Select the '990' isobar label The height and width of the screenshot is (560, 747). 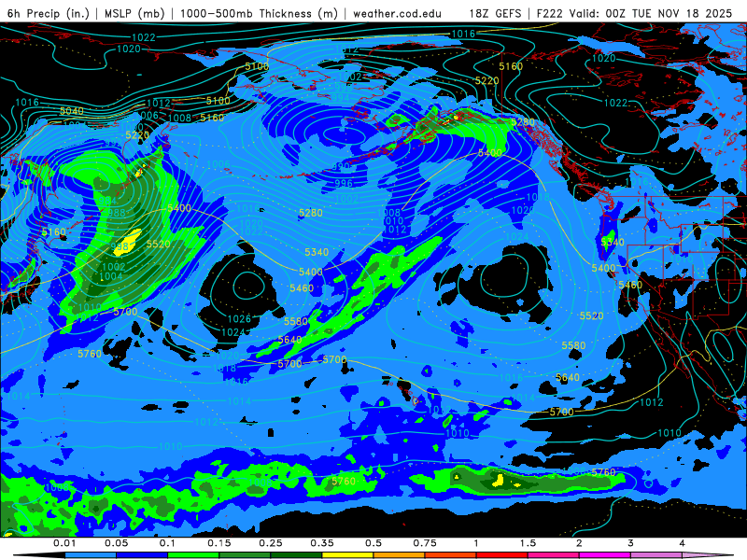[x=341, y=166]
